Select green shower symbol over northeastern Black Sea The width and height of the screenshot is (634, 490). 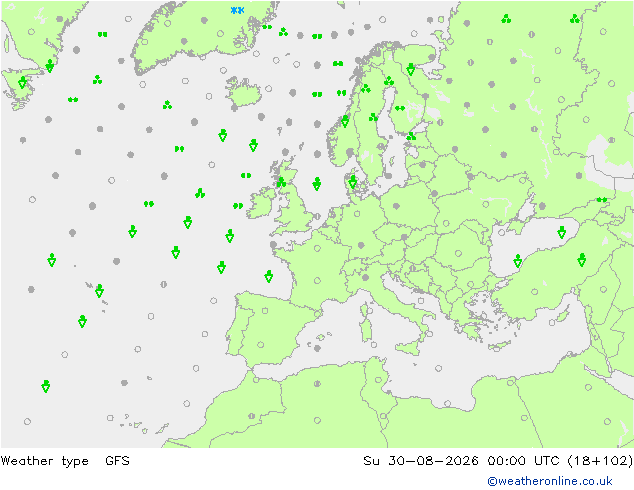pos(562,232)
